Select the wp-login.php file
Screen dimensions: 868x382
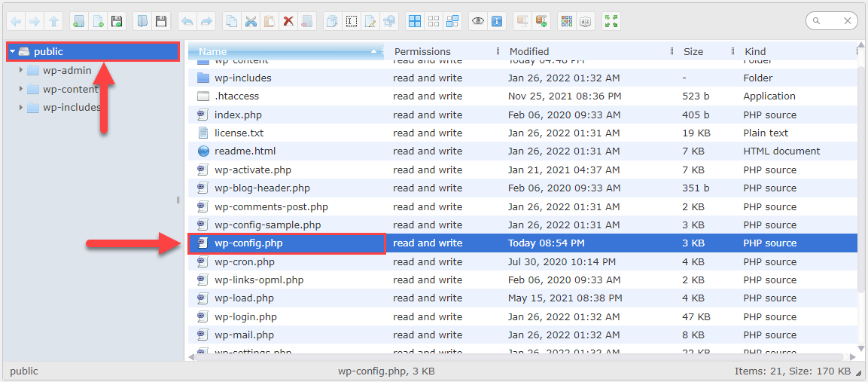pyautogui.click(x=522, y=317)
